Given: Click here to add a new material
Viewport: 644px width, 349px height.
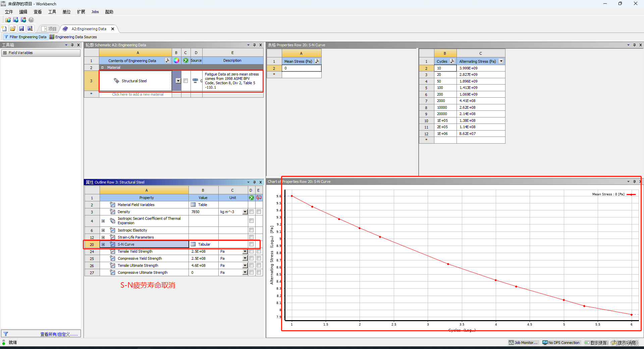Looking at the screenshot, I should point(138,94).
